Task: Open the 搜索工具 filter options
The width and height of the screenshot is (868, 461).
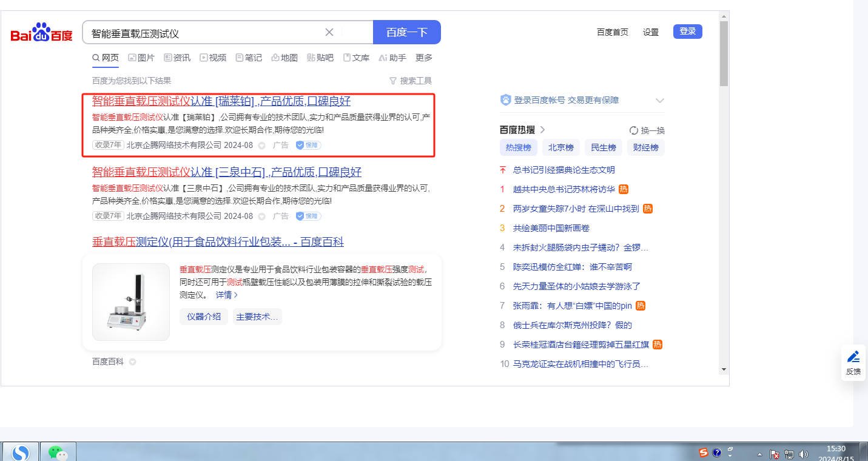Action: (x=411, y=81)
